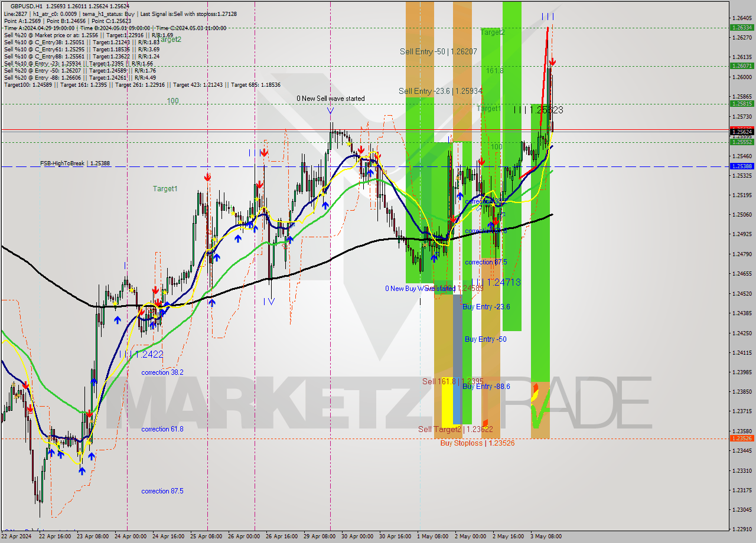The height and width of the screenshot is (543, 756).
Task: Click the '1 May 08:00' time axis label
Action: (x=432, y=537)
